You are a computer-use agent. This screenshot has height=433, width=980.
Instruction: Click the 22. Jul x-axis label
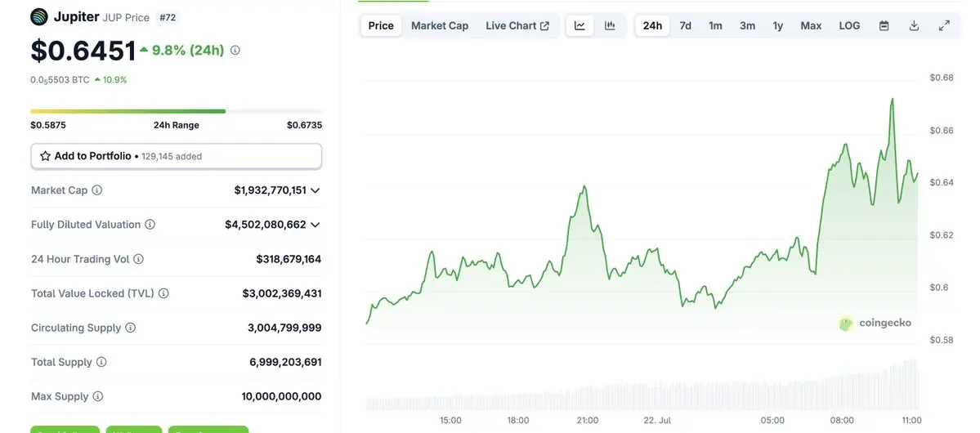click(656, 421)
